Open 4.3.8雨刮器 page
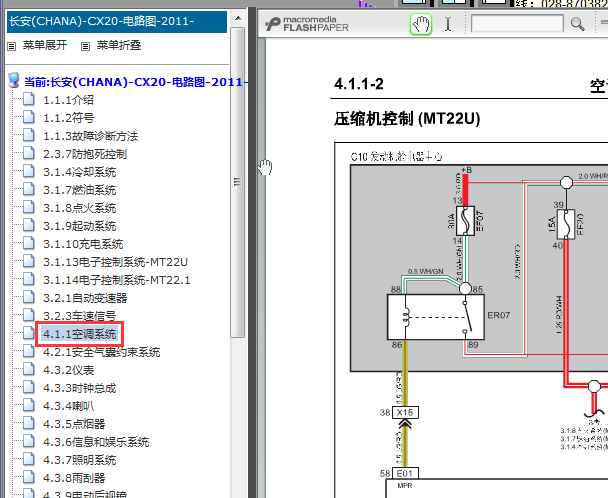Screen dimensions: 608x498 tap(74, 478)
